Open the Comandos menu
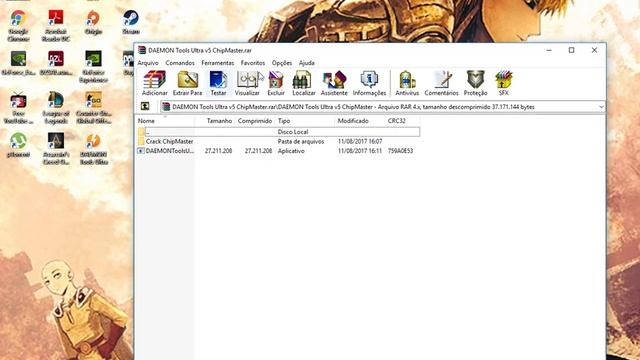Viewport: 640px width, 360px height. (180, 63)
